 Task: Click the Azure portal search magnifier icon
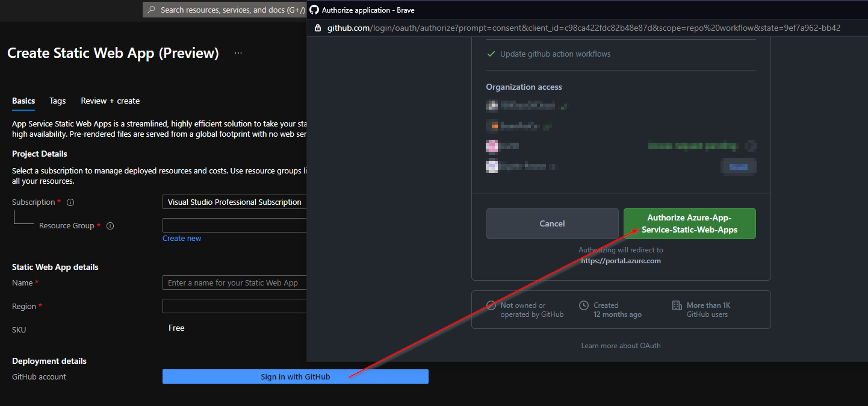coord(151,10)
